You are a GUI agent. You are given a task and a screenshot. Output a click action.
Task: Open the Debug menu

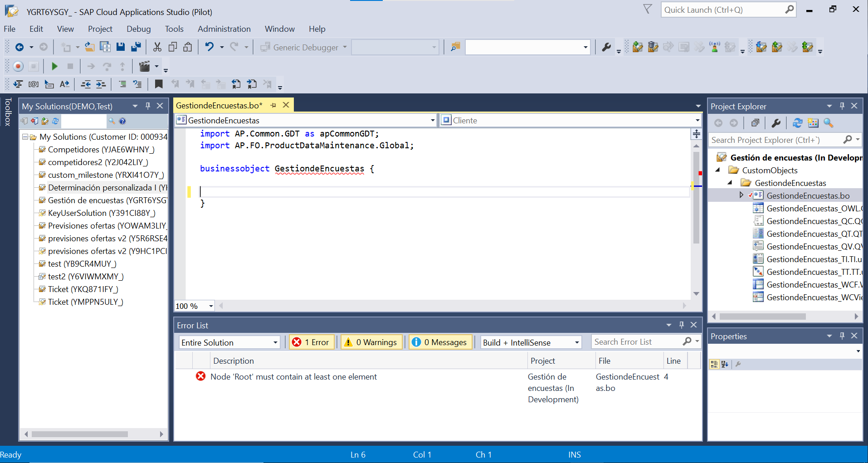139,29
